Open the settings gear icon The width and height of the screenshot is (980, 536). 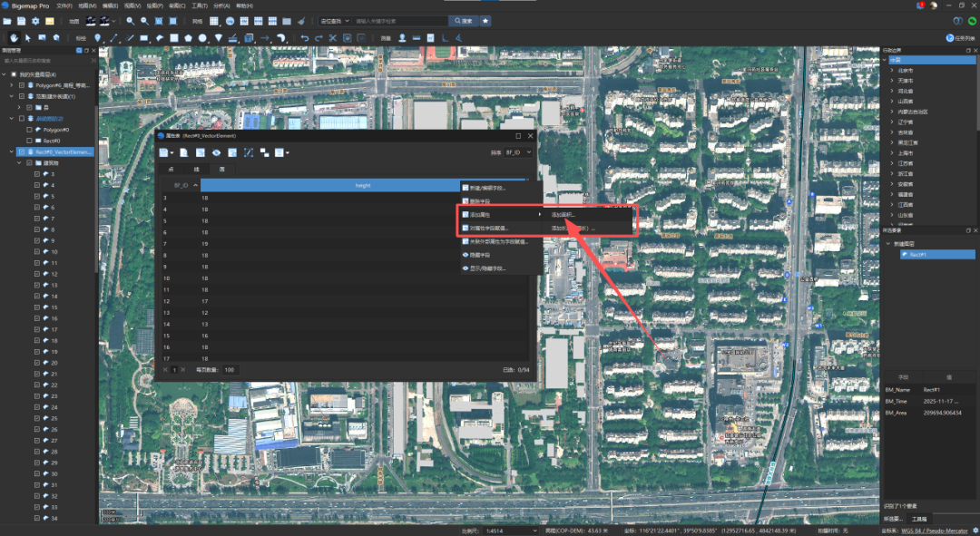pyautogui.click(x=35, y=21)
